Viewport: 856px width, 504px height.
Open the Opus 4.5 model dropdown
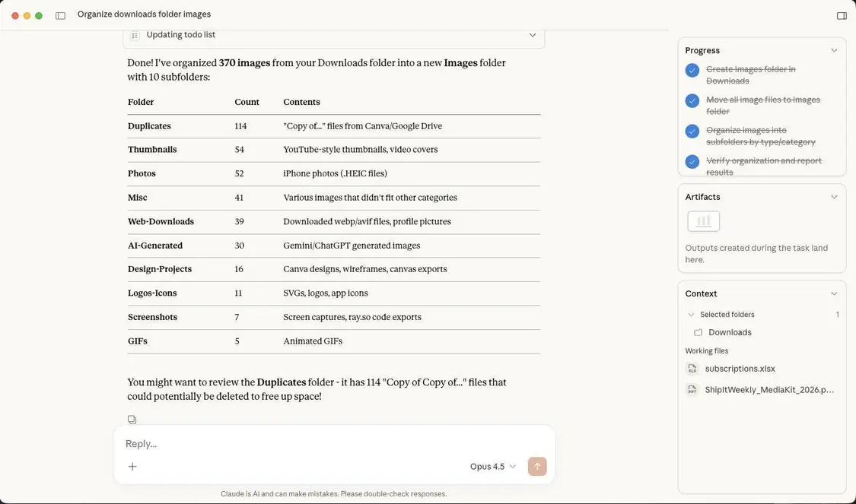click(493, 467)
